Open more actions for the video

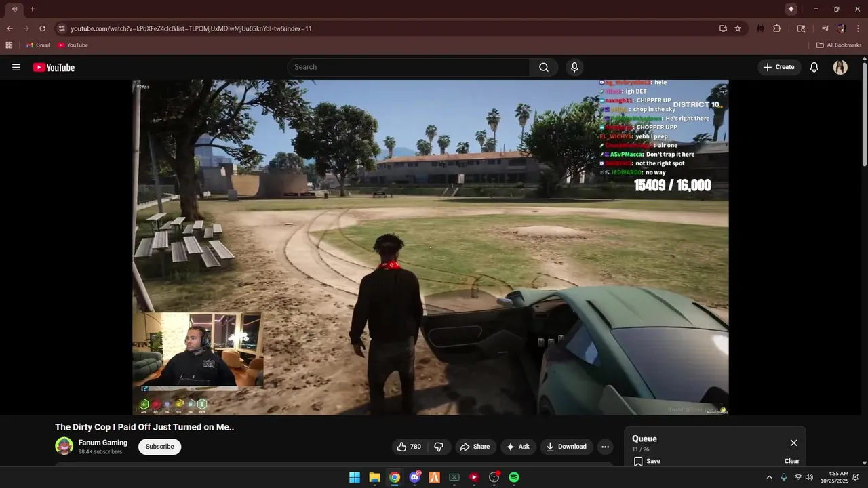605,447
